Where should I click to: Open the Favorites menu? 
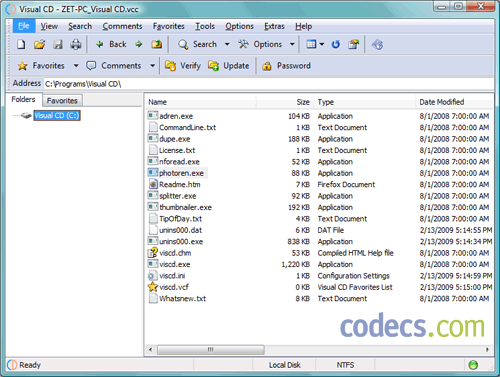point(169,26)
